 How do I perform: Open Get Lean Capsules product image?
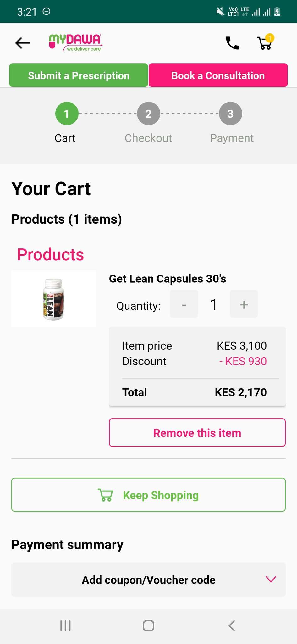53,299
